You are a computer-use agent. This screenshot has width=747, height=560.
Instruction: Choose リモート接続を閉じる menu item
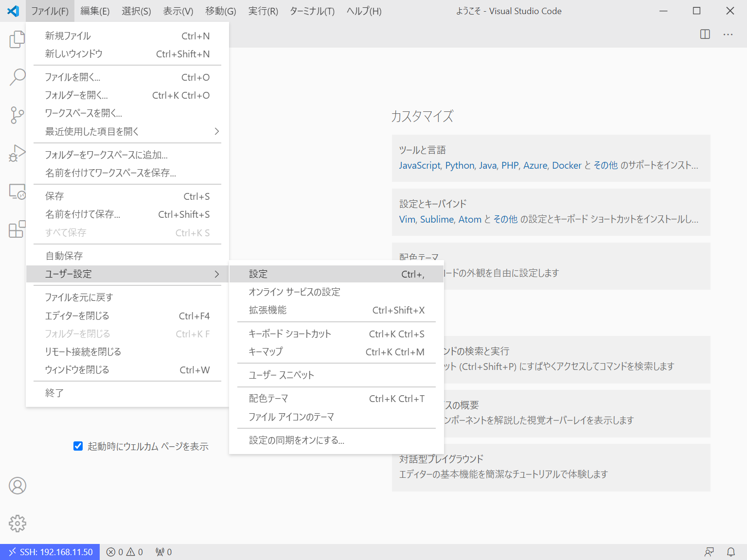click(127, 351)
